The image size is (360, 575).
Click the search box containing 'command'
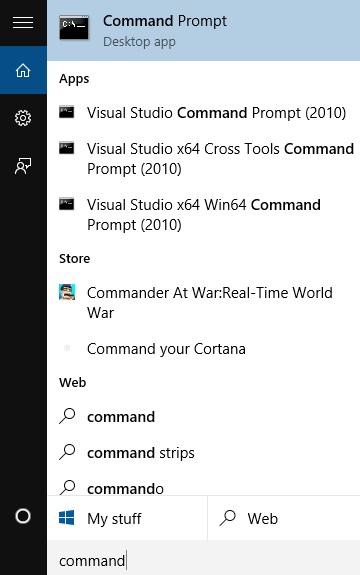click(203, 557)
